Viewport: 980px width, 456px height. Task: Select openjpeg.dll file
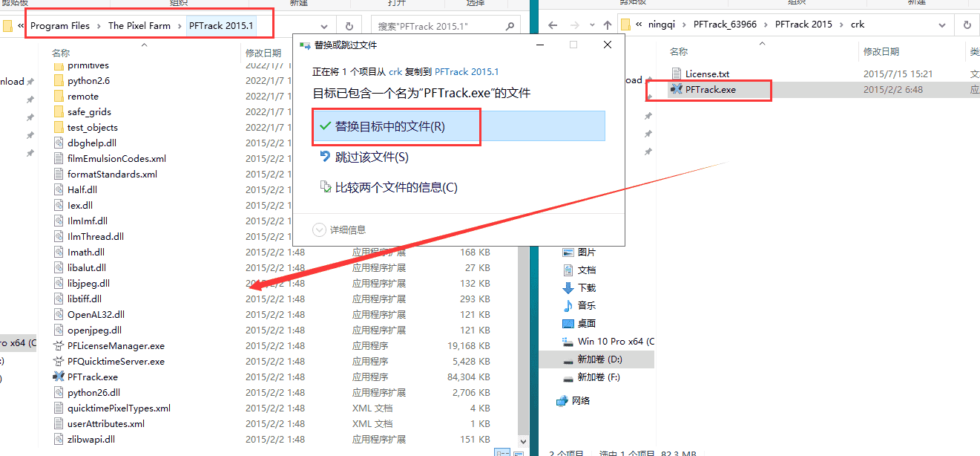(94, 330)
